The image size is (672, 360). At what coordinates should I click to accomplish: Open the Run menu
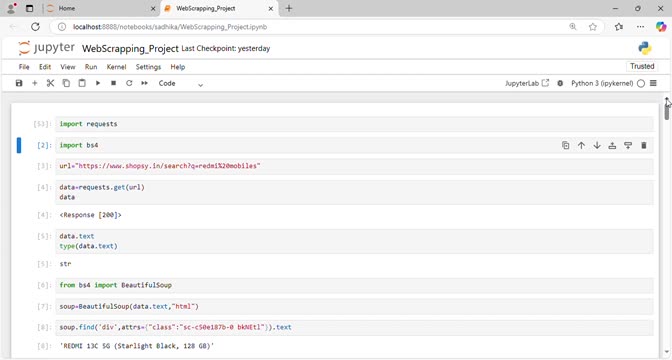[91, 67]
